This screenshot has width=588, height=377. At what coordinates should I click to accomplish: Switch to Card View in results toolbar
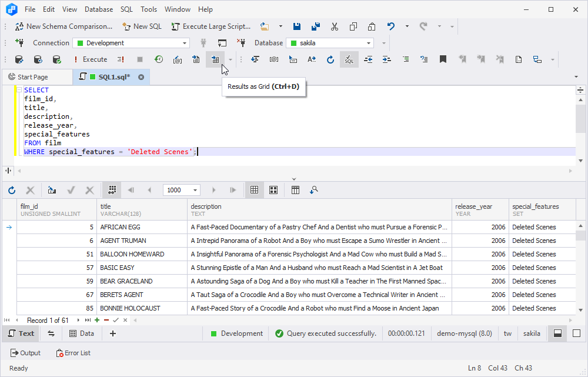pyautogui.click(x=273, y=190)
